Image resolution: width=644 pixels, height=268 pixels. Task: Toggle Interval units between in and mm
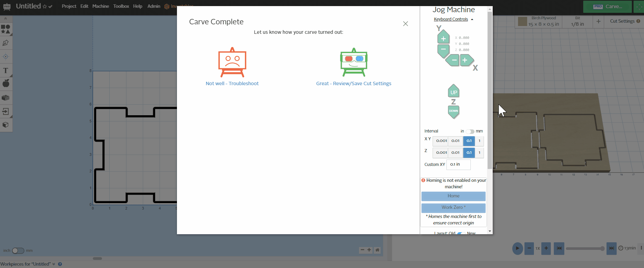[470, 131]
